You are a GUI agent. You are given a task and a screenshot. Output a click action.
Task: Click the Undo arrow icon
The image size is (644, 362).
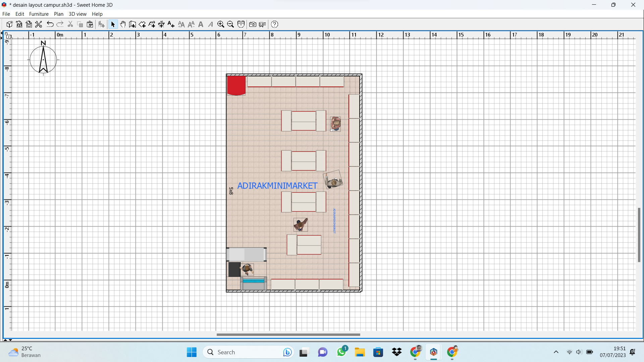[50, 24]
